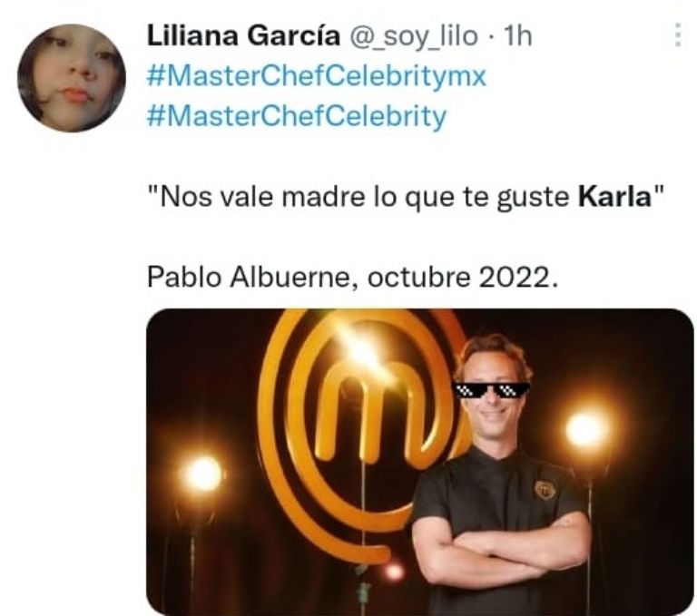This screenshot has width=697, height=616.
Task: Click the chef's crossed arms in photo
Action: [x=502, y=550]
